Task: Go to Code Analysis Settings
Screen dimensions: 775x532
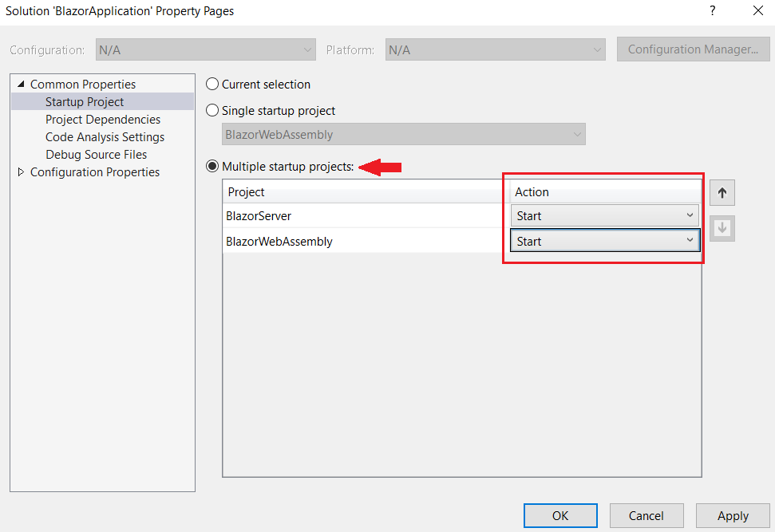Action: (105, 137)
